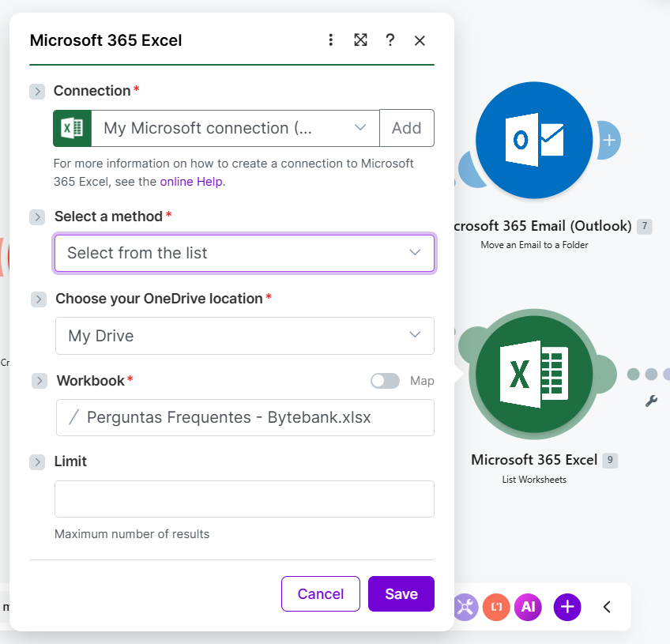Click the Limit input field
This screenshot has height=644, width=670.
tap(244, 499)
